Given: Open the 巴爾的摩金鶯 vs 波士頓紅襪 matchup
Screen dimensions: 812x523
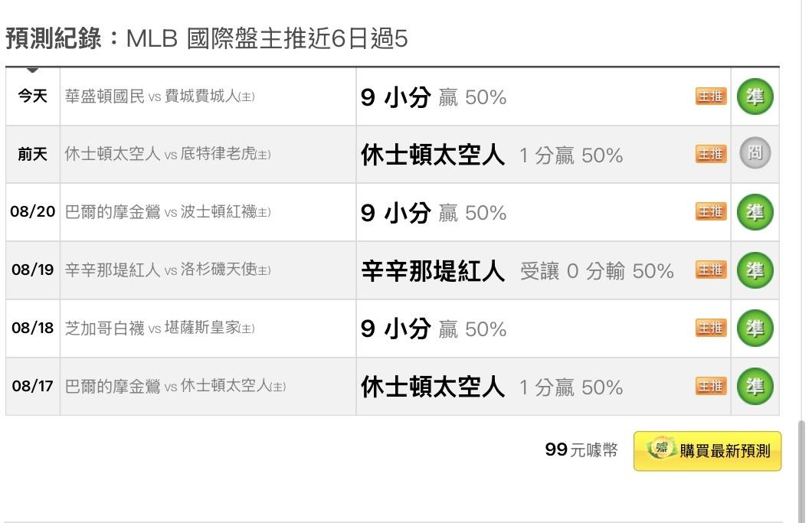Looking at the screenshot, I should pyautogui.click(x=168, y=212).
